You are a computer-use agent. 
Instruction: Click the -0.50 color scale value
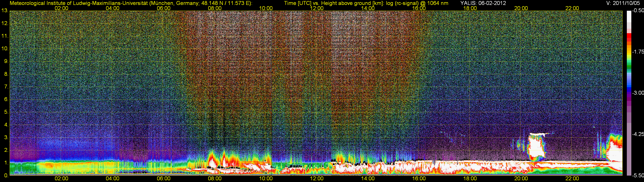(x=638, y=11)
